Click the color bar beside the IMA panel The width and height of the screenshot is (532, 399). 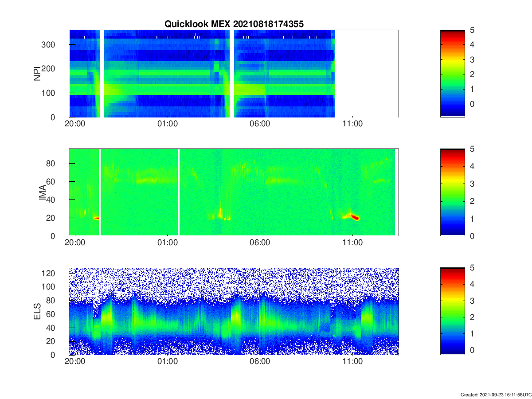tap(452, 192)
